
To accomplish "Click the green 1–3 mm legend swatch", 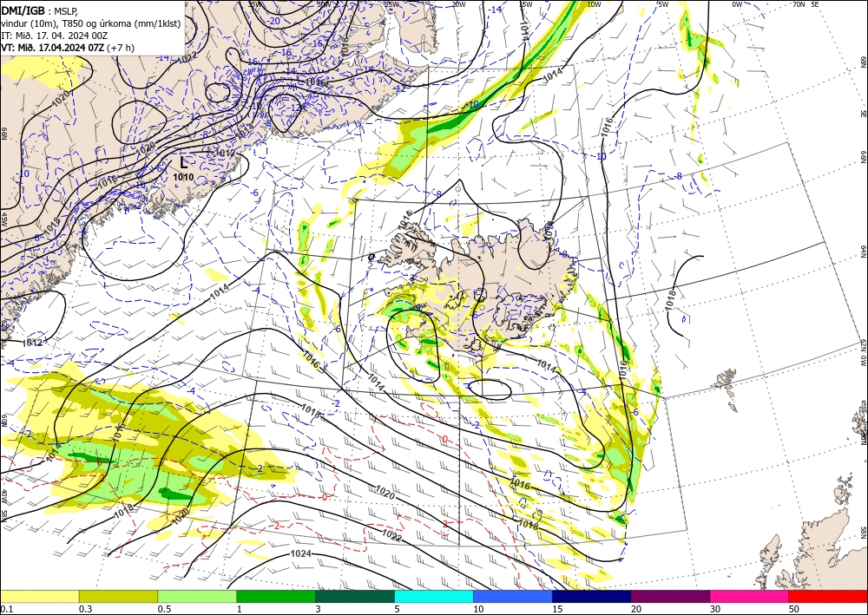I will click(276, 596).
